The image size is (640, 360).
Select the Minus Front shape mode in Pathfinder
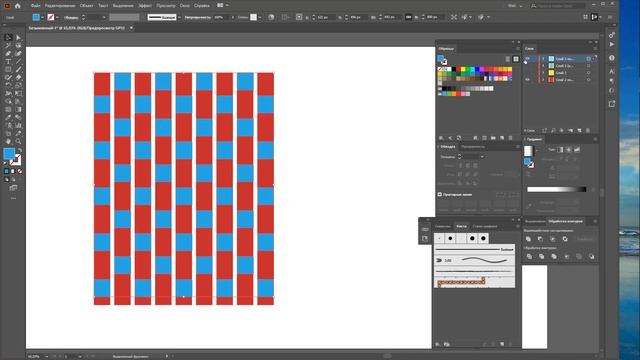point(540,239)
